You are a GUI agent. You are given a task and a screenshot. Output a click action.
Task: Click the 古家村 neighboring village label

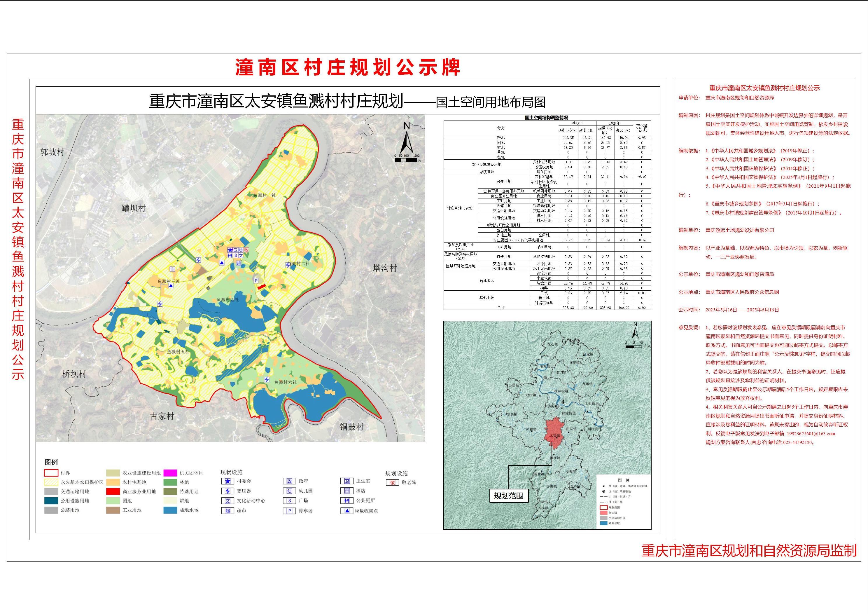(x=162, y=416)
